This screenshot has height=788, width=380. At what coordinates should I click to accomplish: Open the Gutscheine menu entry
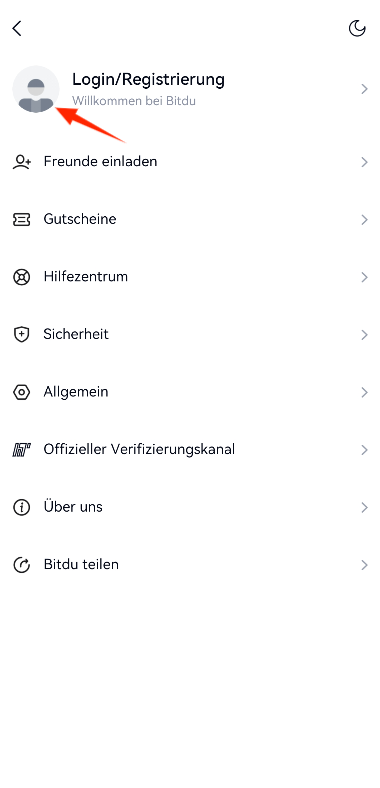[190, 220]
